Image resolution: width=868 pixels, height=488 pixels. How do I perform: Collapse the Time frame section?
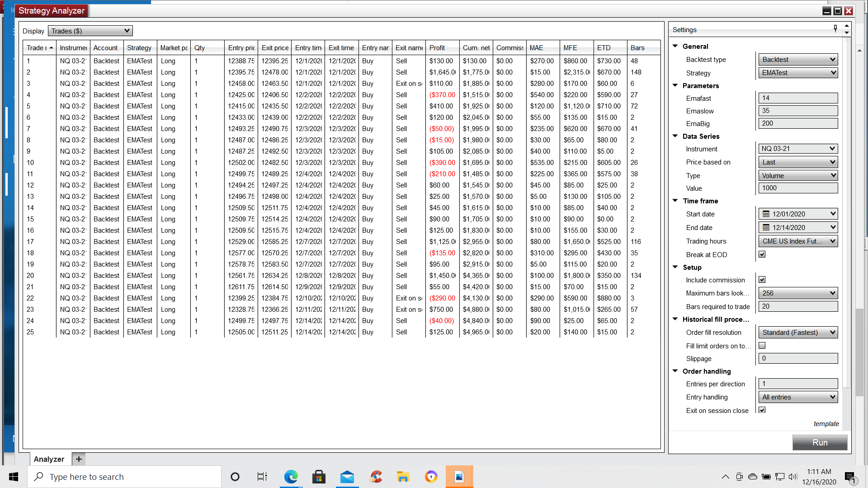coord(675,201)
